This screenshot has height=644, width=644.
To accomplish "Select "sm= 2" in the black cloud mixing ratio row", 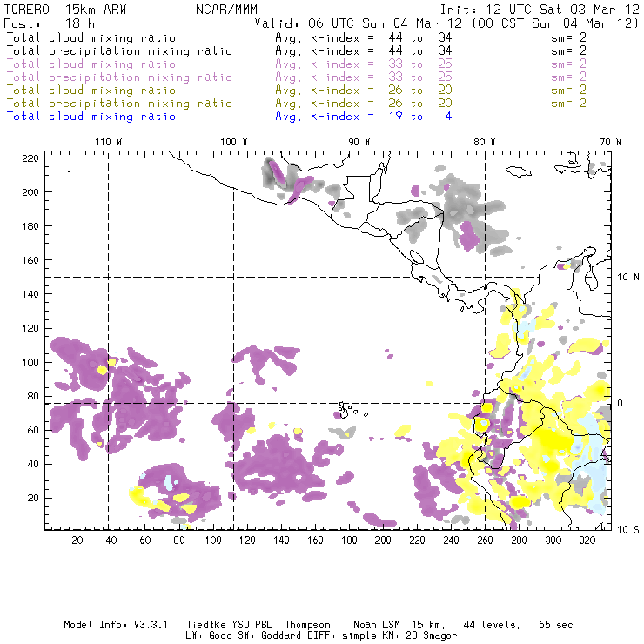I will click(568, 37).
